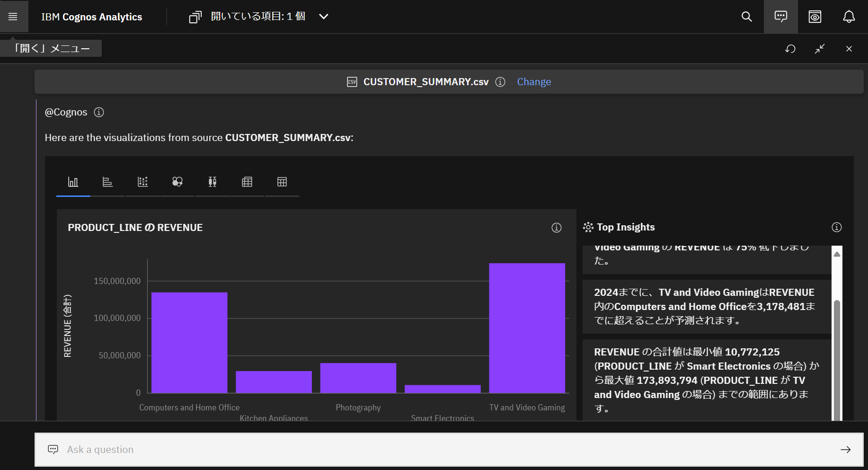Click the PRODUCT_LINE の REVENUE chart title

coord(135,228)
